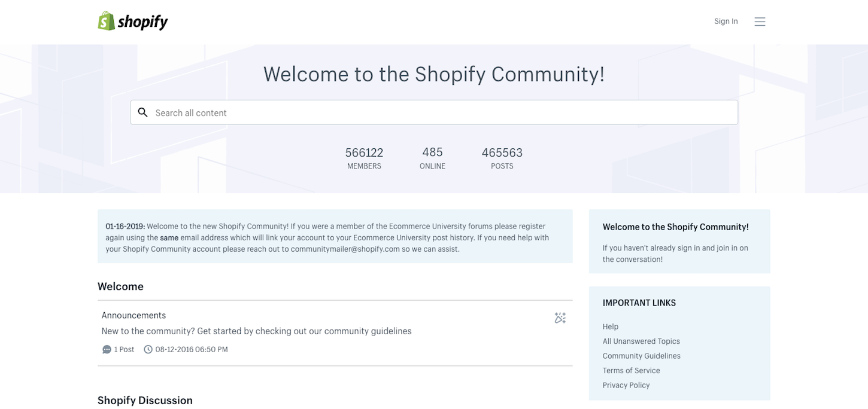Viewport: 868px width, 409px height.
Task: Click the Shopify Discussion heading
Action: pos(145,400)
